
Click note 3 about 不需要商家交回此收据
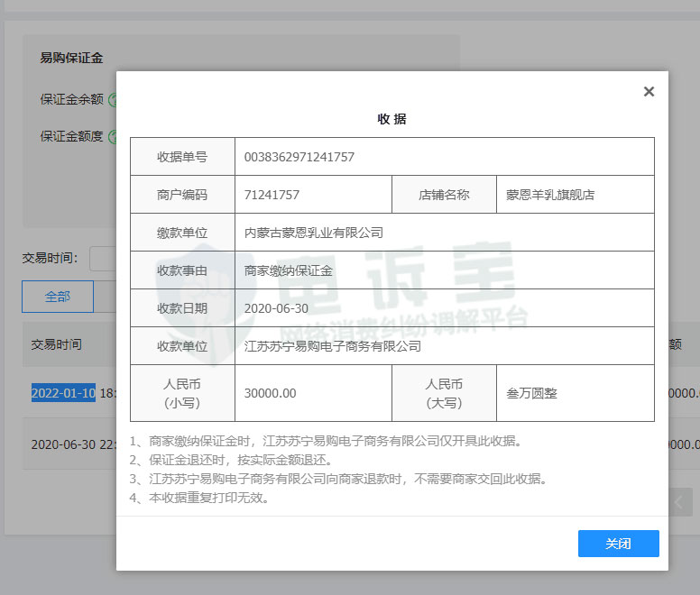coord(338,479)
